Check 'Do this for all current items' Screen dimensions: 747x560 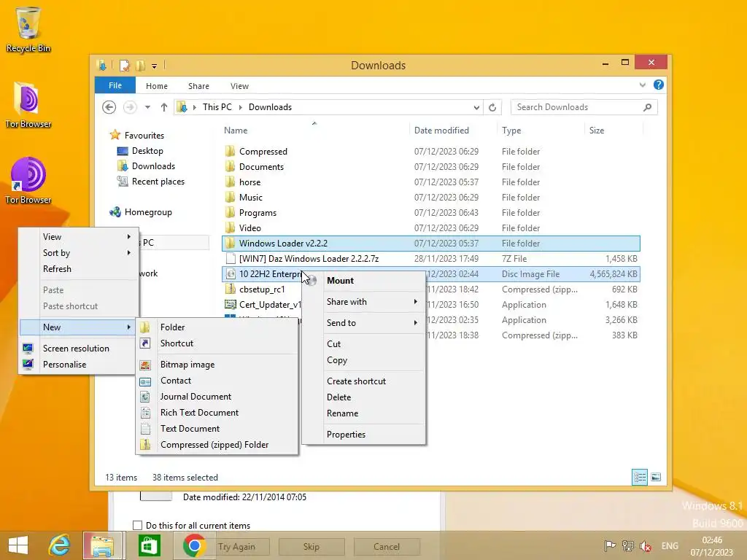point(138,525)
